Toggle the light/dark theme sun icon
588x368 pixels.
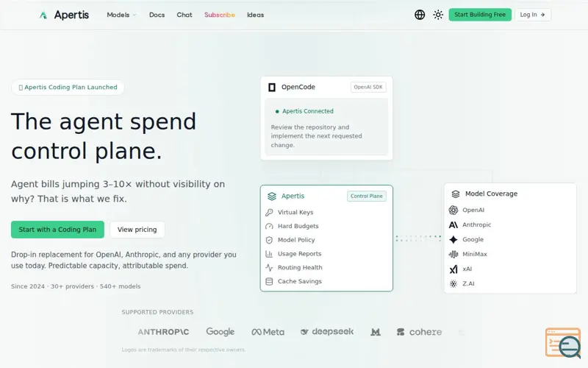tap(438, 15)
